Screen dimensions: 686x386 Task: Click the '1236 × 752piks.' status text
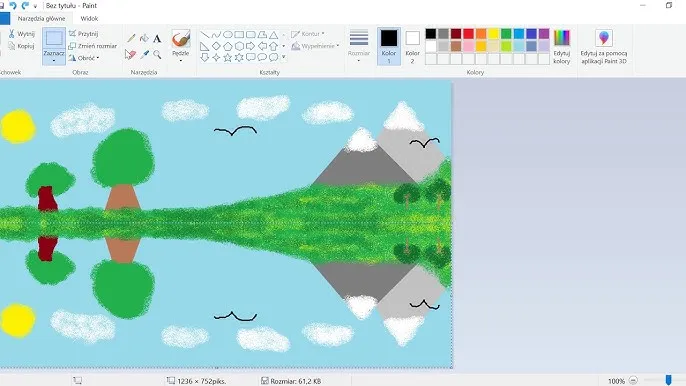202,381
